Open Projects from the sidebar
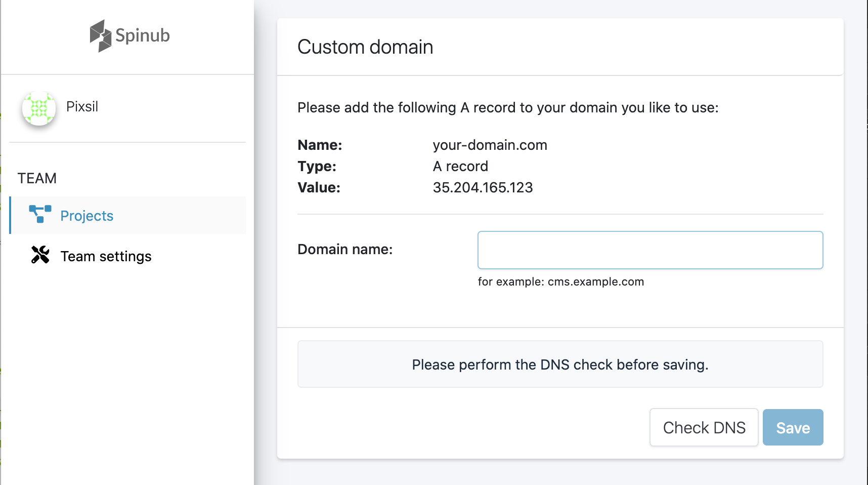868x485 pixels. pos(86,215)
